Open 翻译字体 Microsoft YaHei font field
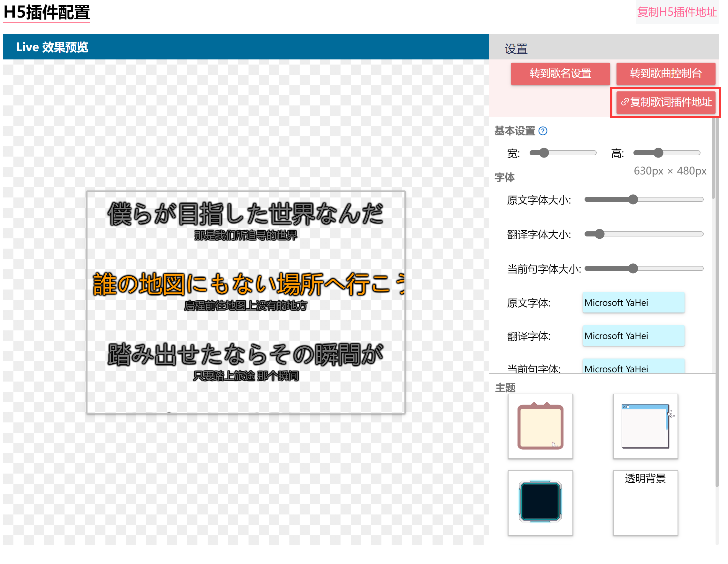 coord(633,336)
